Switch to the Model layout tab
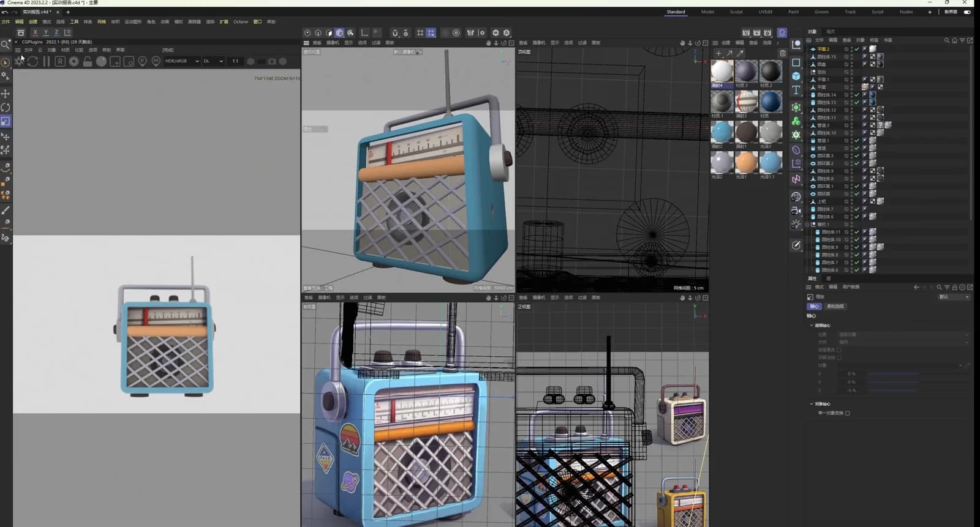980x527 pixels. tap(707, 12)
